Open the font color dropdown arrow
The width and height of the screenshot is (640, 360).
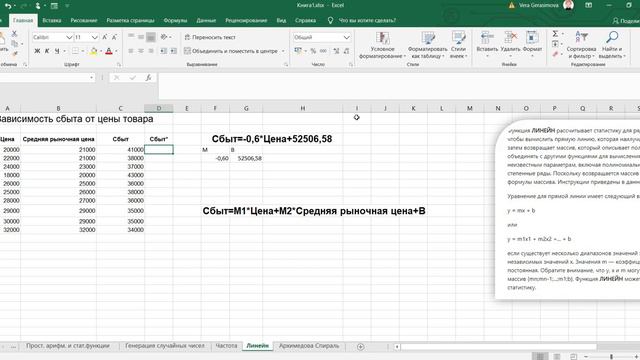[116, 51]
